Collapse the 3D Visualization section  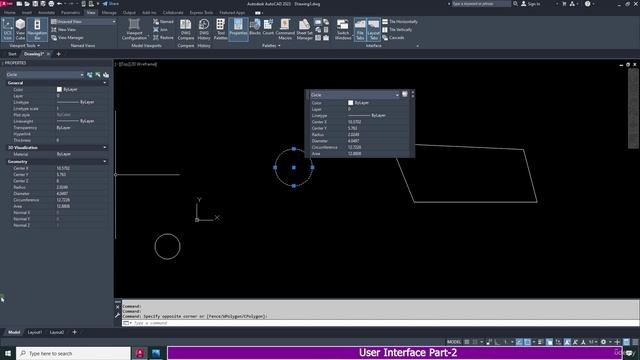[x=105, y=147]
